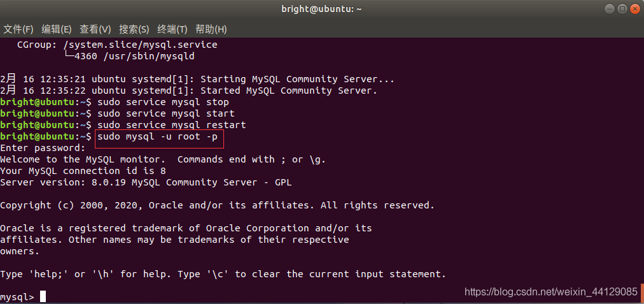
Task: Open the 查看(V) menu
Action: click(95, 29)
